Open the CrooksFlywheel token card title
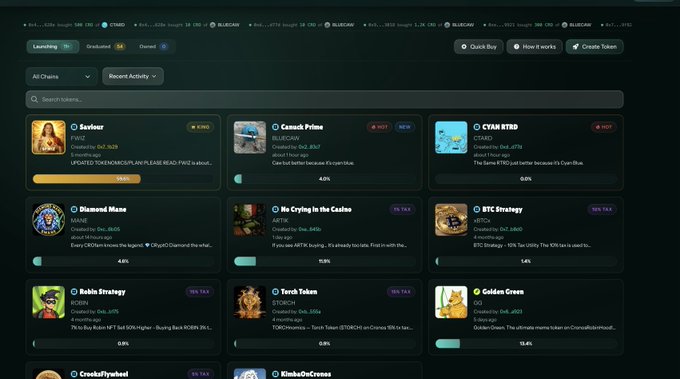The height and width of the screenshot is (379, 680). point(104,374)
